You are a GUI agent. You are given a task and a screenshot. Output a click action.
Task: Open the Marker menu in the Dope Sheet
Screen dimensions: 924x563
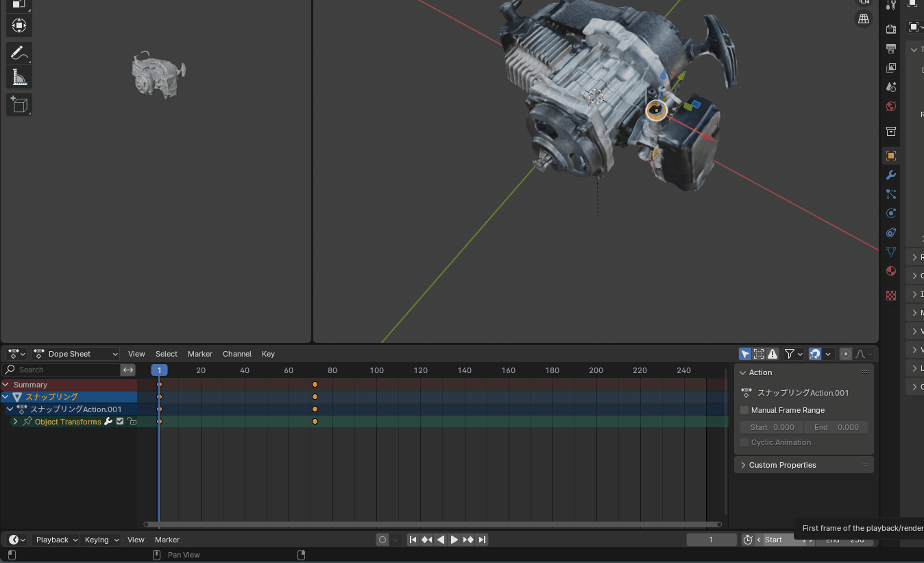199,354
